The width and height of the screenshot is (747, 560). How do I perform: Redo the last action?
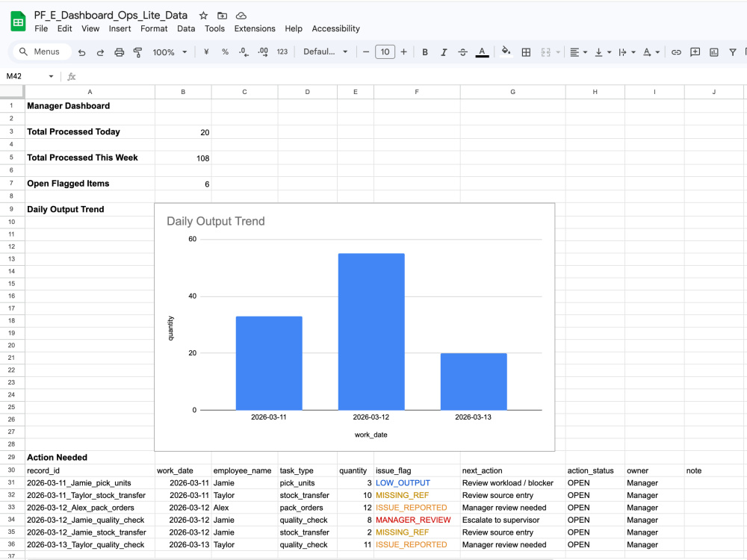pyautogui.click(x=100, y=52)
